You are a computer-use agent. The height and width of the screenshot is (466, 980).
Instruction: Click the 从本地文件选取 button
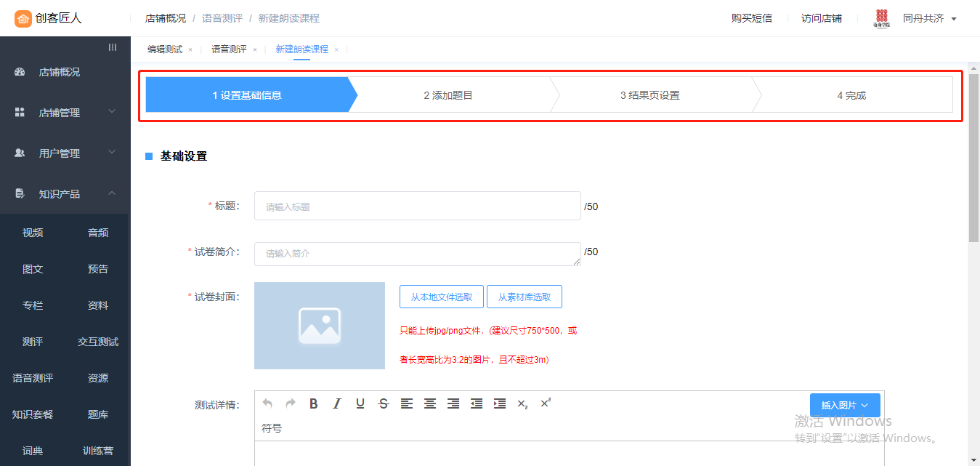click(x=442, y=297)
